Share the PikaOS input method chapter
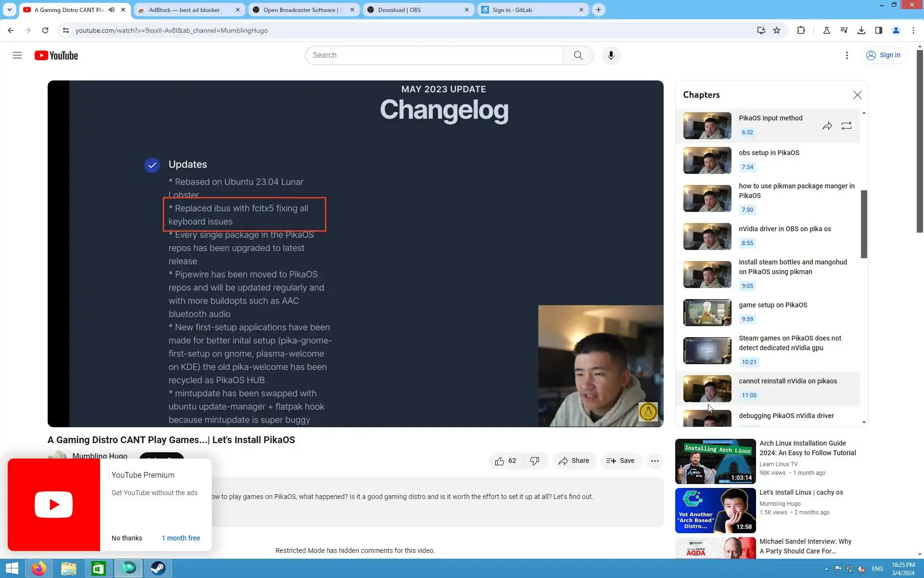The height and width of the screenshot is (578, 924). click(x=827, y=126)
